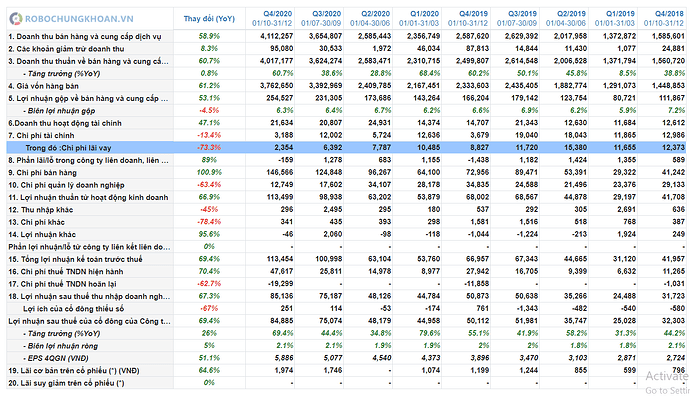The width and height of the screenshot is (690, 399).
Task: Click row '12. Thu nhập khác'
Action: point(346,209)
